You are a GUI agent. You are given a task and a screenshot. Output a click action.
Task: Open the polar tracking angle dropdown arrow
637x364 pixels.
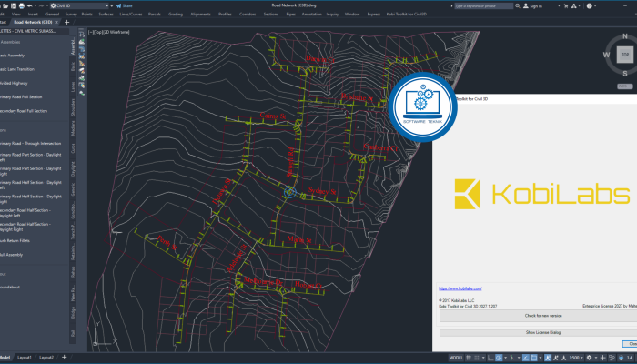click(505, 358)
